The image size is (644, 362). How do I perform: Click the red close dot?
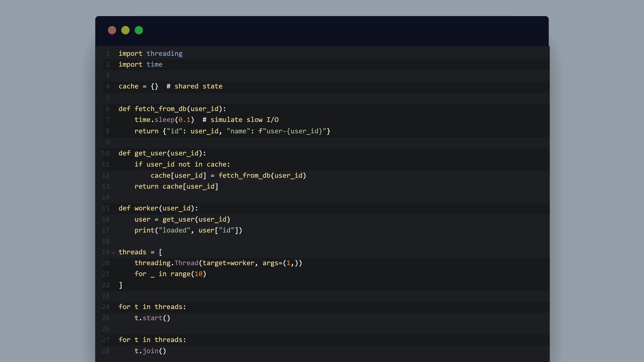[x=112, y=30]
